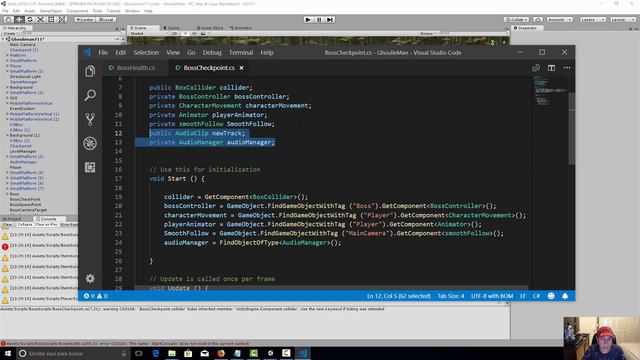Image resolution: width=640 pixels, height=360 pixels.
Task: Open the VS Code Selection menu
Action: (x=146, y=52)
